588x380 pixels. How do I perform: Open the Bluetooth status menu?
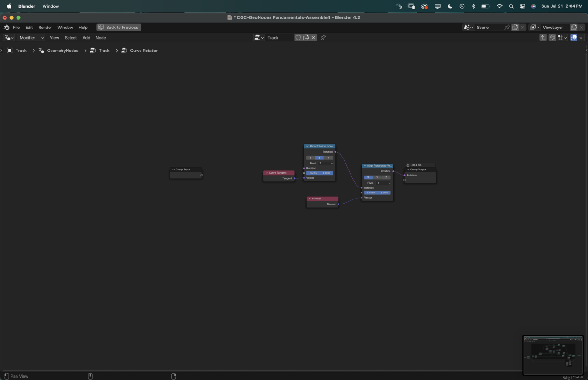[474, 6]
